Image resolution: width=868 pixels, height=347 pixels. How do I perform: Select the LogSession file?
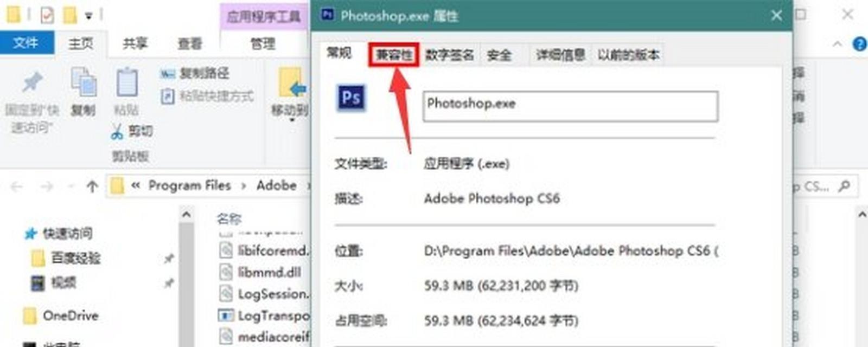264,294
